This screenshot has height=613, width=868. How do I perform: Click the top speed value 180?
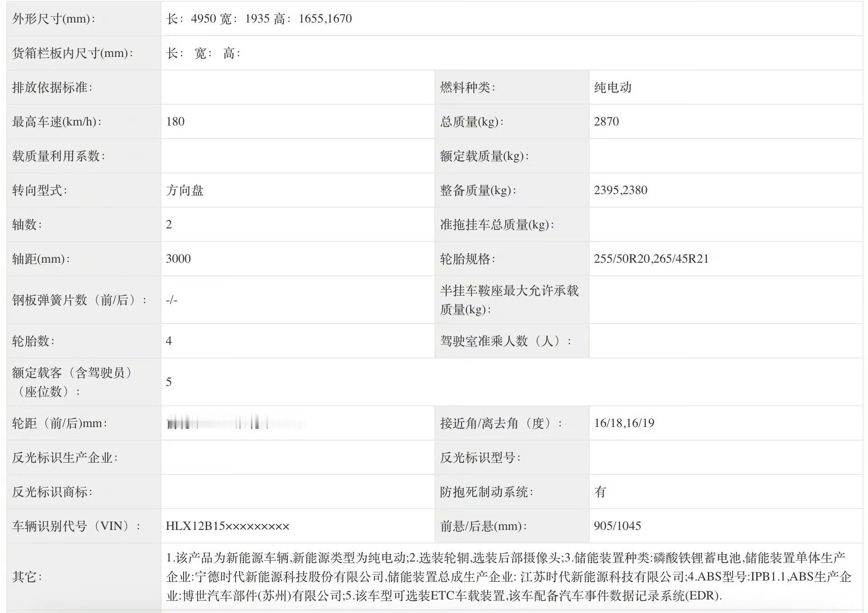(175, 122)
